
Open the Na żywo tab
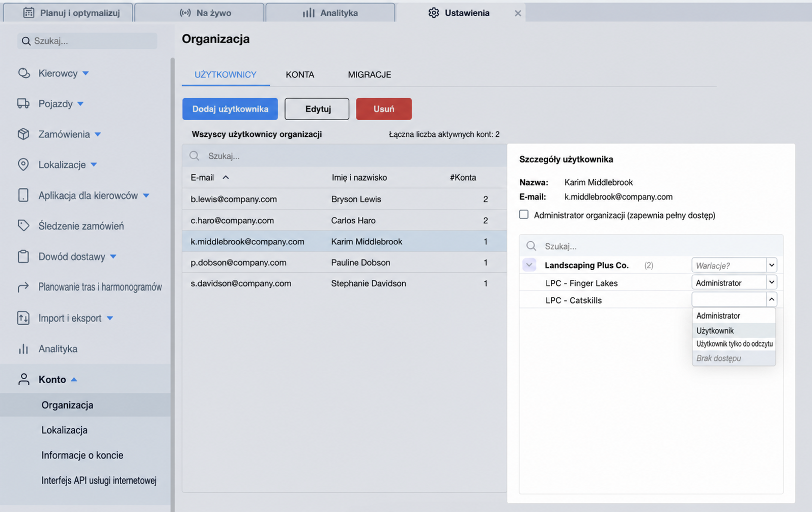199,13
